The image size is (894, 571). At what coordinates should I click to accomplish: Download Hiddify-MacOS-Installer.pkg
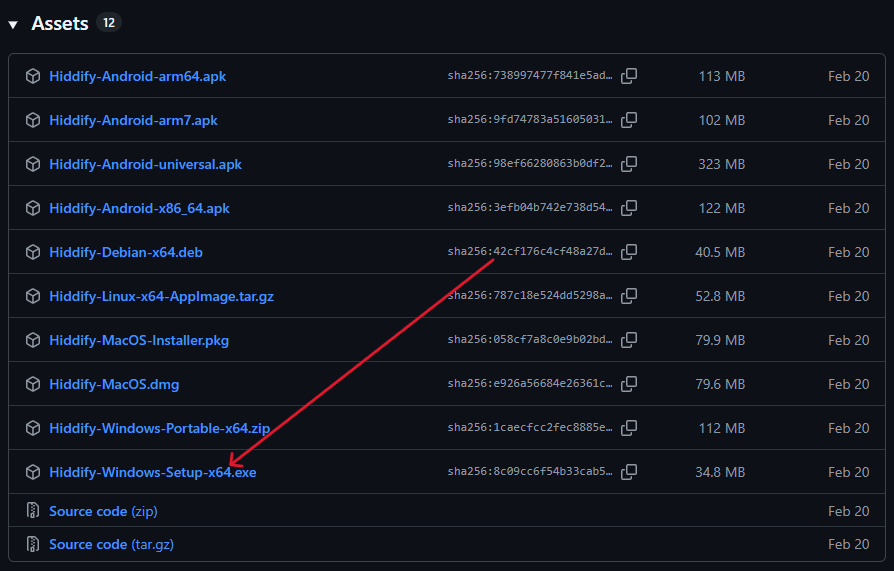tap(139, 340)
